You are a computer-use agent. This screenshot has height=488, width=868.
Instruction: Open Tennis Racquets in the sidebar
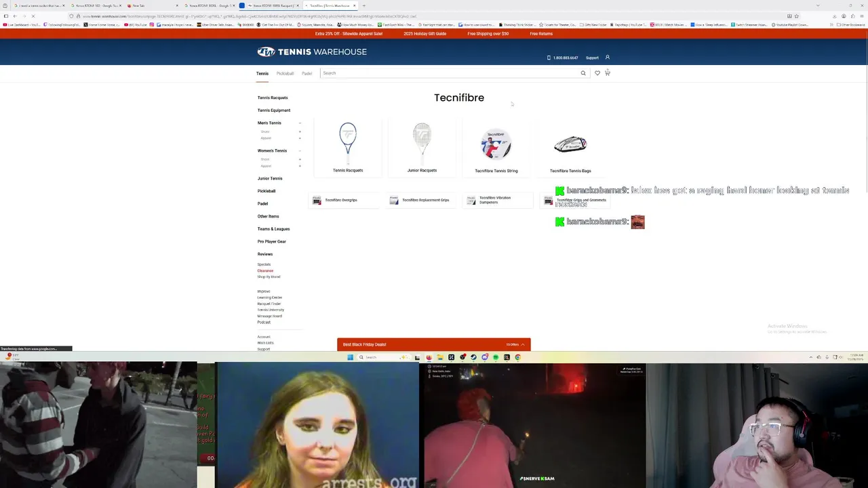(273, 98)
